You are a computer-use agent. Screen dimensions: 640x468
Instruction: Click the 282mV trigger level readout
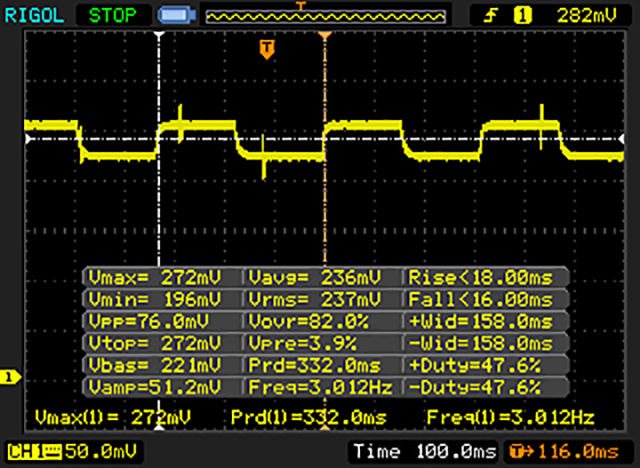[587, 16]
